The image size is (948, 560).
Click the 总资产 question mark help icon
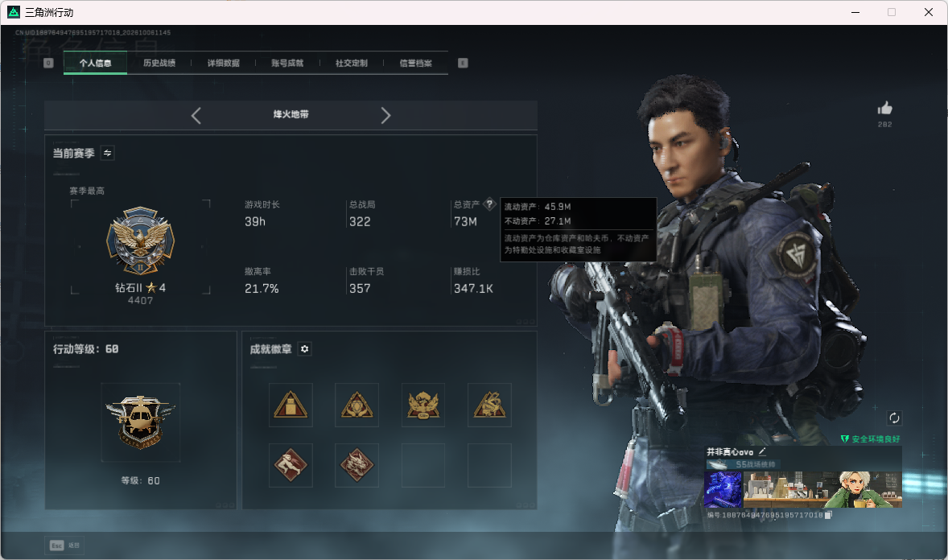[x=490, y=204]
